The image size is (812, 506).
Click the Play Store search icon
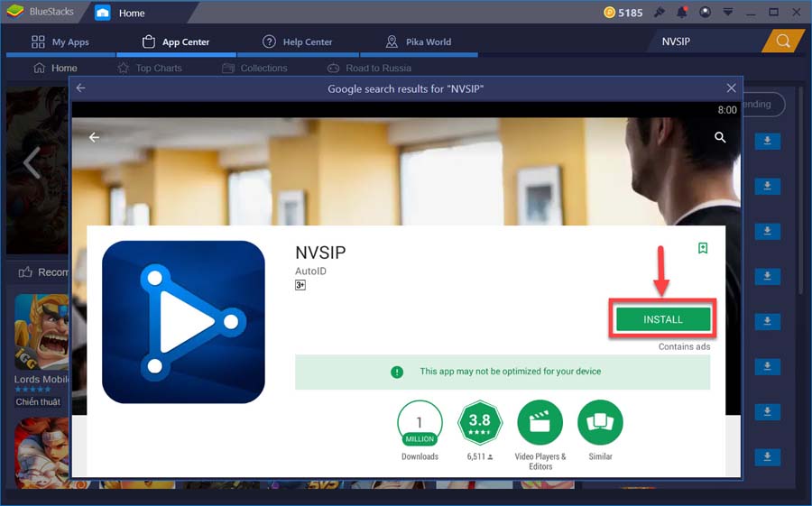click(x=720, y=137)
